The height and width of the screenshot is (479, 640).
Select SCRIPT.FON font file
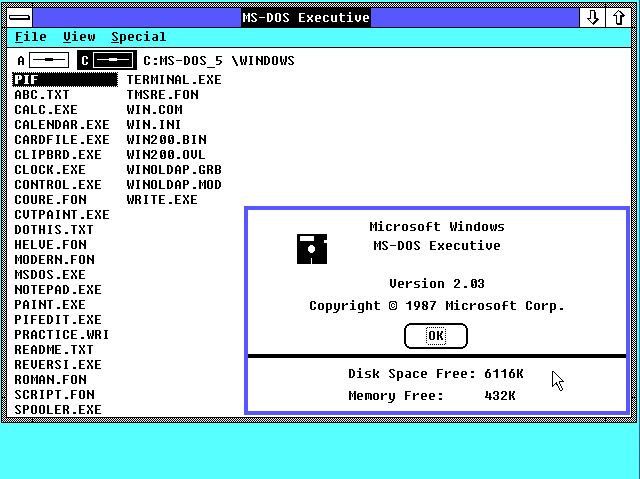pos(55,395)
